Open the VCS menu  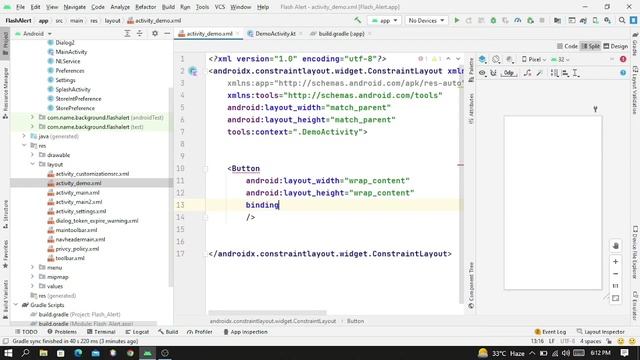pos(220,7)
